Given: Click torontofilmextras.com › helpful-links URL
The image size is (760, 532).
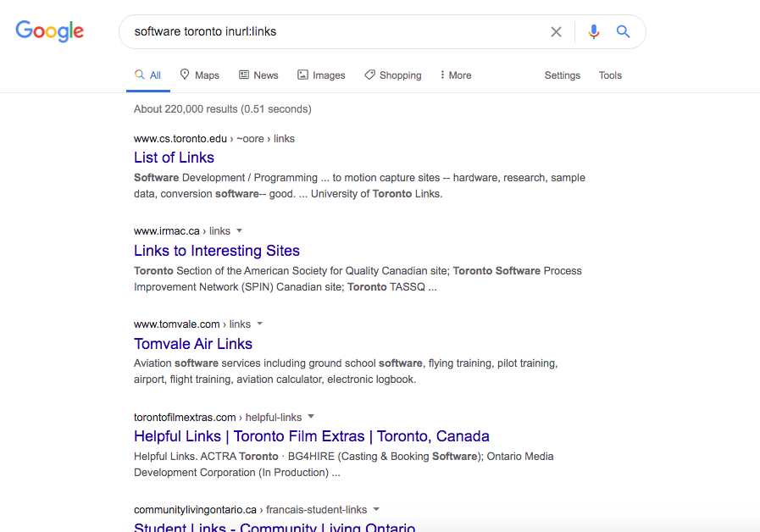Looking at the screenshot, I should 218,417.
